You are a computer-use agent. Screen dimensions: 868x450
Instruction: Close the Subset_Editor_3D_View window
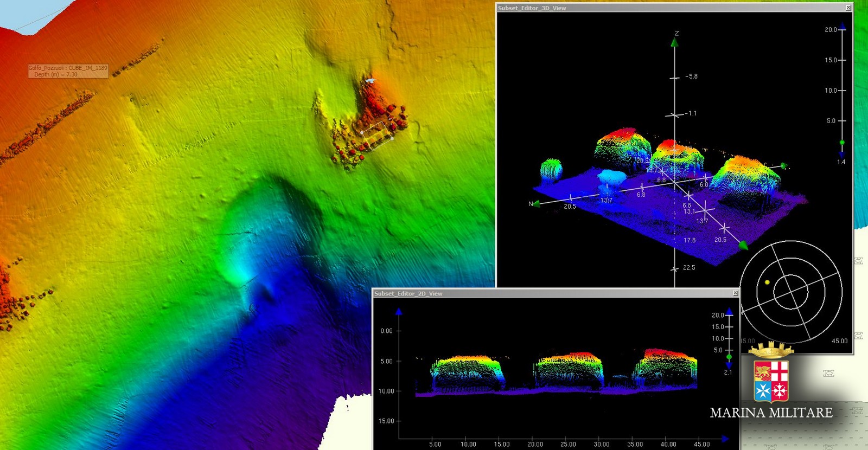pyautogui.click(x=848, y=8)
